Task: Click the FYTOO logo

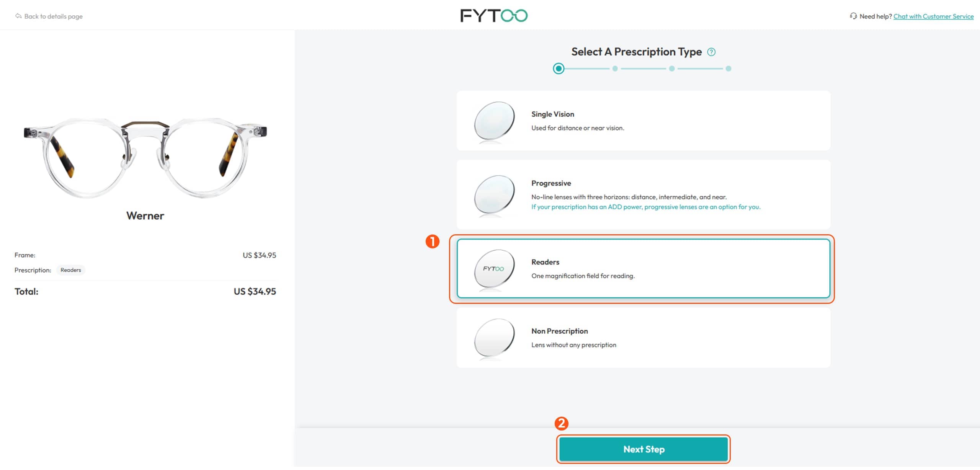Action: pyautogui.click(x=493, y=16)
